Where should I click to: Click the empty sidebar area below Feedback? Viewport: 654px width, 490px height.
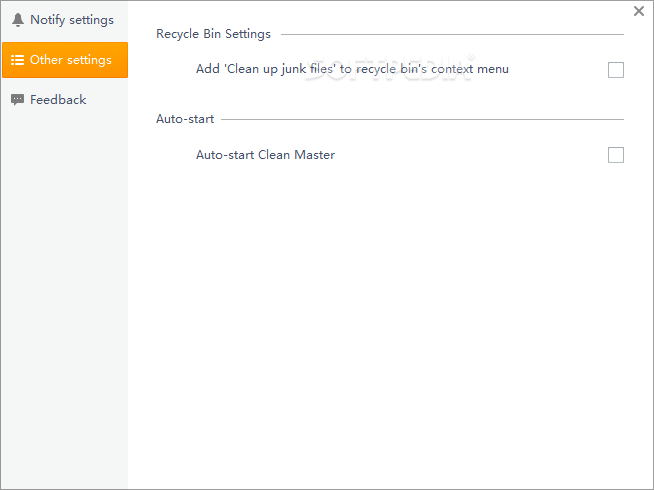[64, 300]
